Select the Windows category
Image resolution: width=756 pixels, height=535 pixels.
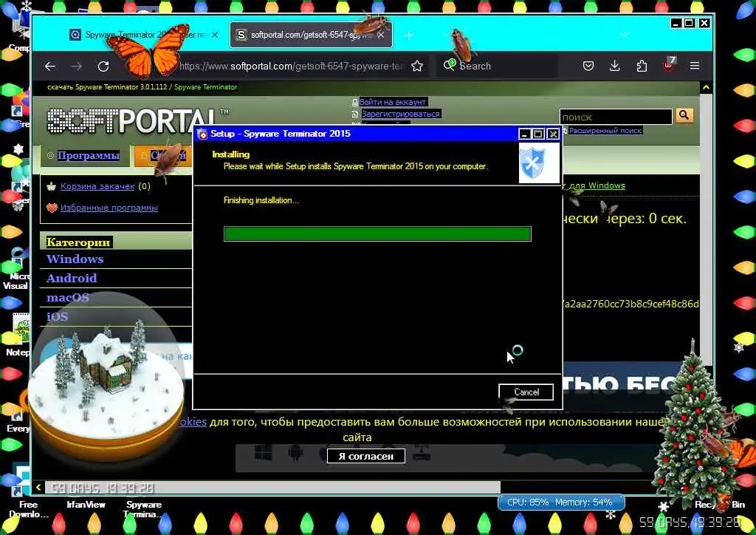75,259
